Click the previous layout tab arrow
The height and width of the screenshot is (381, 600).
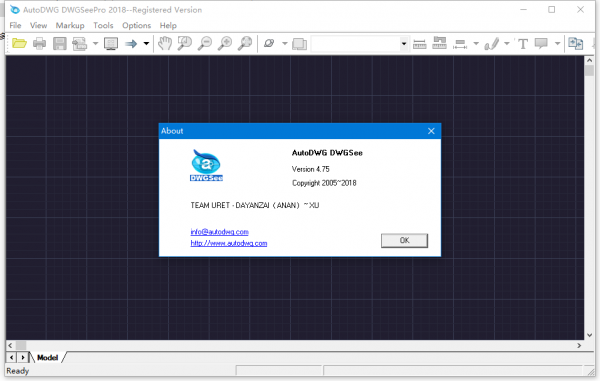[11, 358]
